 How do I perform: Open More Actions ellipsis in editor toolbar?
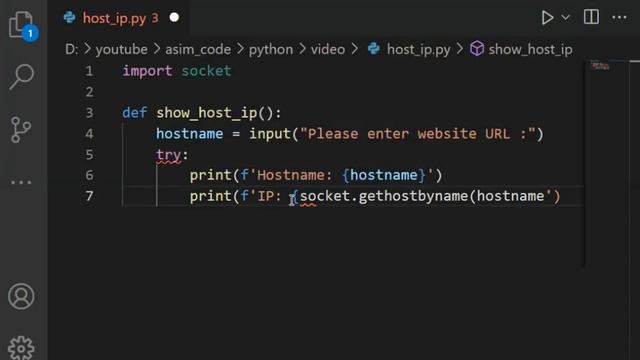(619, 18)
